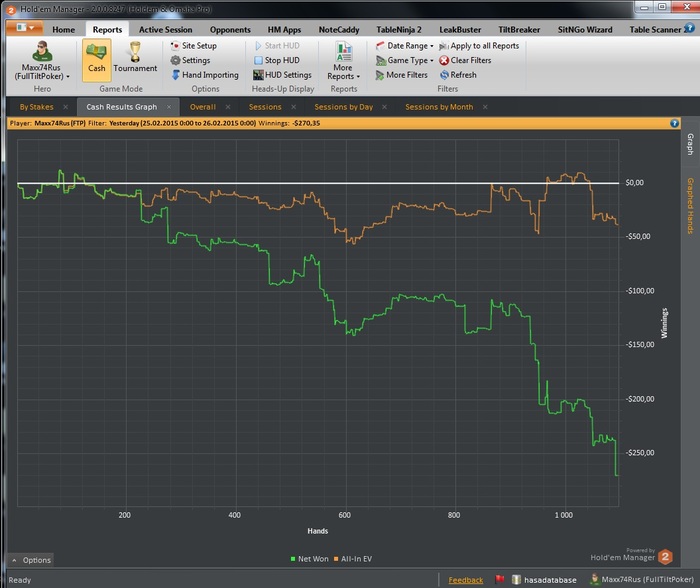This screenshot has height=588, width=700.
Task: Switch to Sessions by Month tab
Action: tap(439, 107)
